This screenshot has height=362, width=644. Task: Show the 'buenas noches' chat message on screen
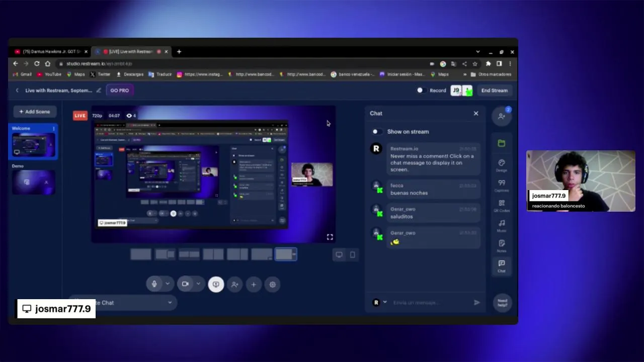coord(433,190)
